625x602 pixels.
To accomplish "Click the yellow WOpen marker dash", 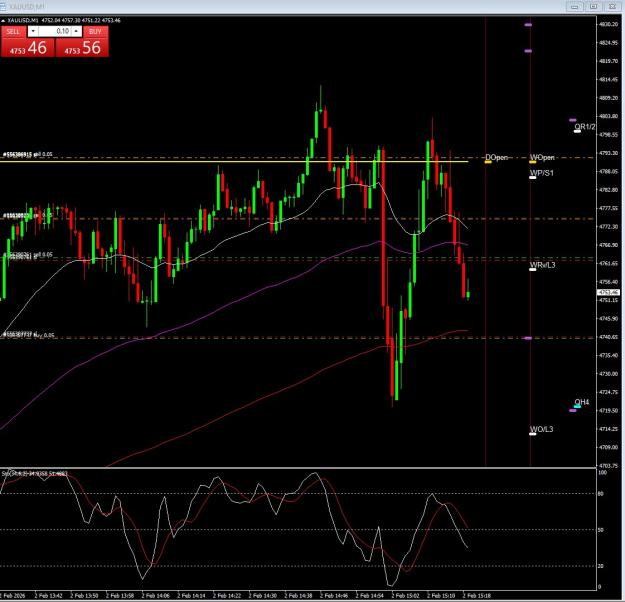I will point(533,162).
